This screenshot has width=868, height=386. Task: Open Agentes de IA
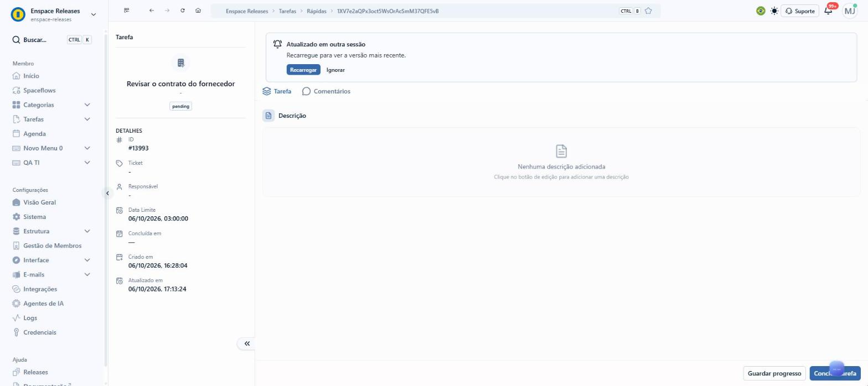click(43, 304)
